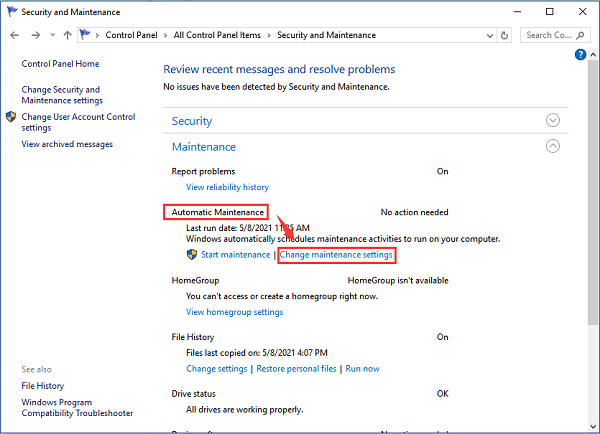Viewport: 600px width, 434px height.
Task: Click shield icon beside Start maintenance
Action: 192,255
